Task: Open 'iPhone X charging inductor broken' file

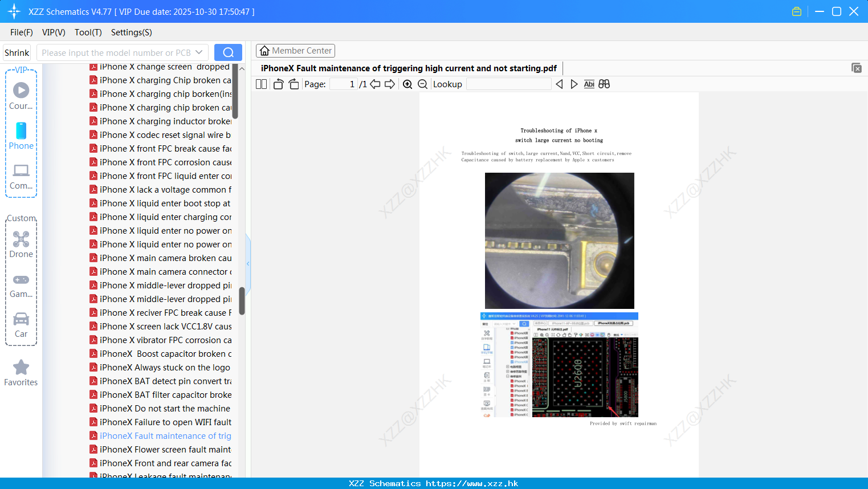Action: 161,121
